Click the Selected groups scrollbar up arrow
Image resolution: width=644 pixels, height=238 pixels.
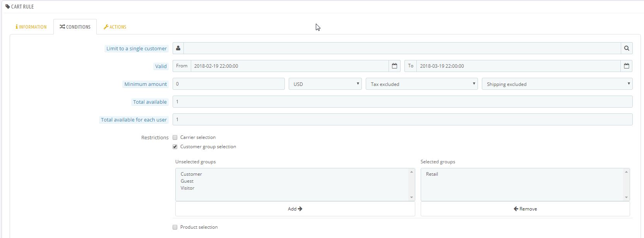point(626,172)
